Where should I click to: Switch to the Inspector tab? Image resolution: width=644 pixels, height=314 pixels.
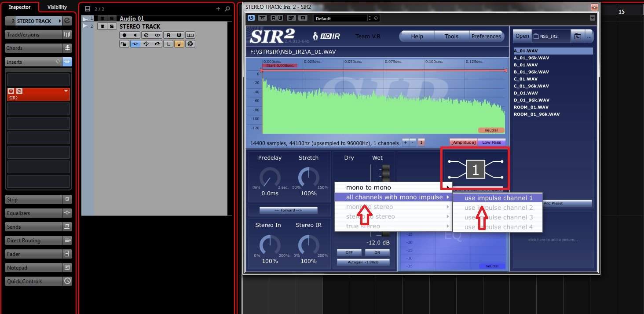[20, 7]
